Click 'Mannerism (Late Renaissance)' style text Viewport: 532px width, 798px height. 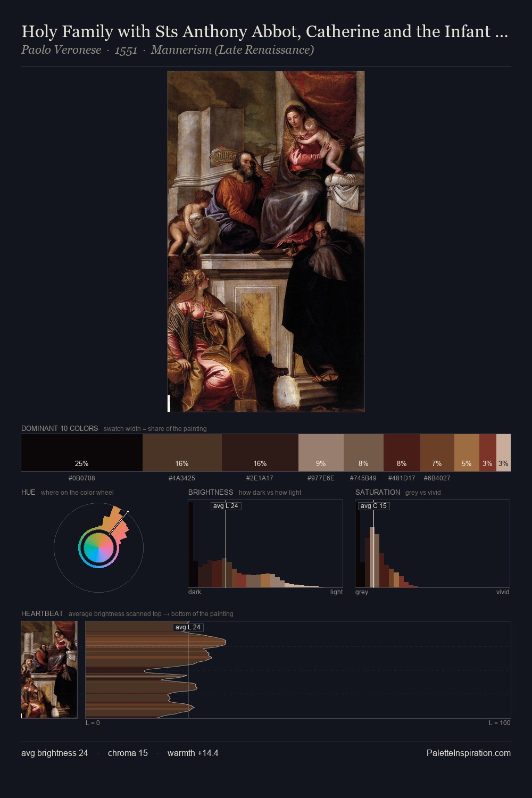[x=232, y=50]
